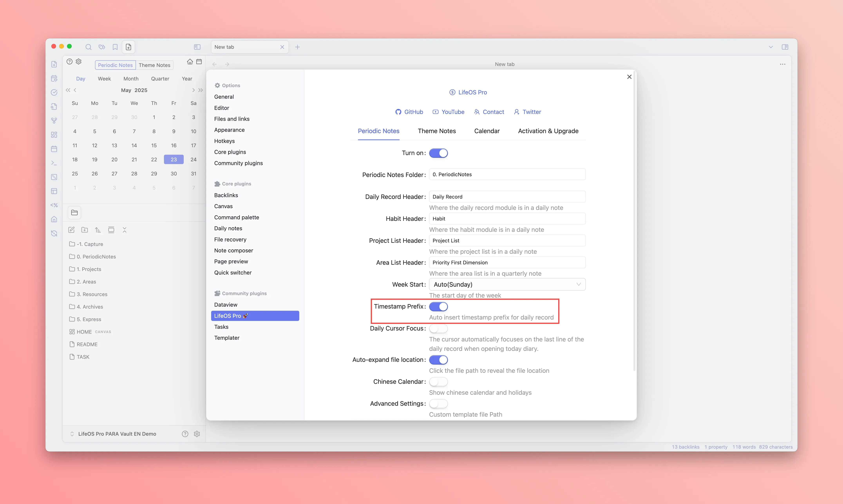Open the Week Start dropdown
Image resolution: width=843 pixels, height=504 pixels.
coord(507,284)
